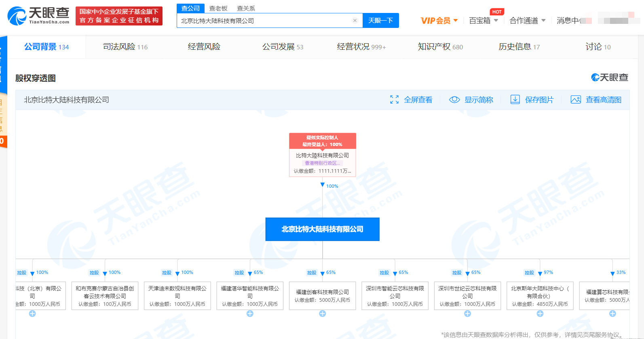This screenshot has height=339, width=644.
Task: Select the blue 北京比特大陆科技有限公司 node
Action: point(322,229)
